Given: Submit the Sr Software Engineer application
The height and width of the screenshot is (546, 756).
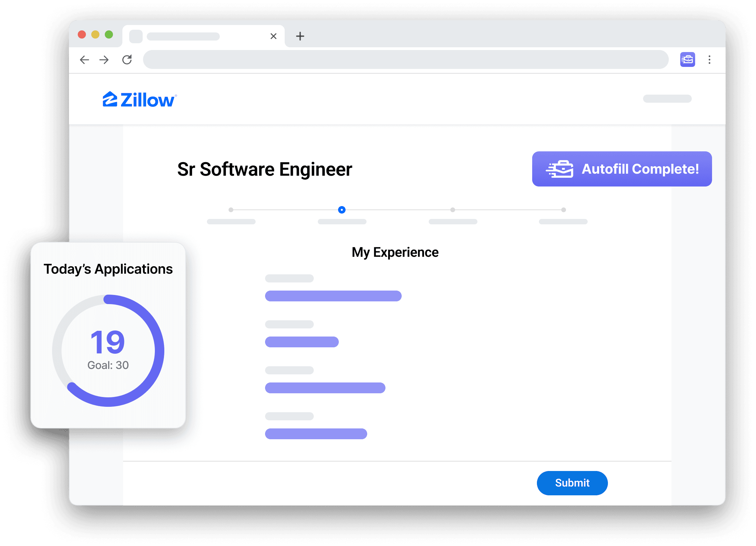Looking at the screenshot, I should 572,483.
